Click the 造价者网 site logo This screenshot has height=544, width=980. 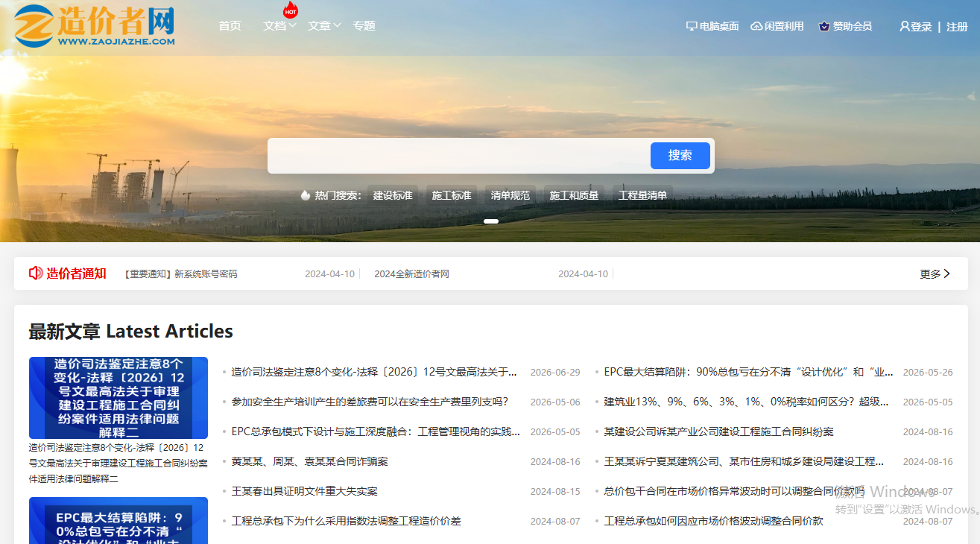point(94,26)
